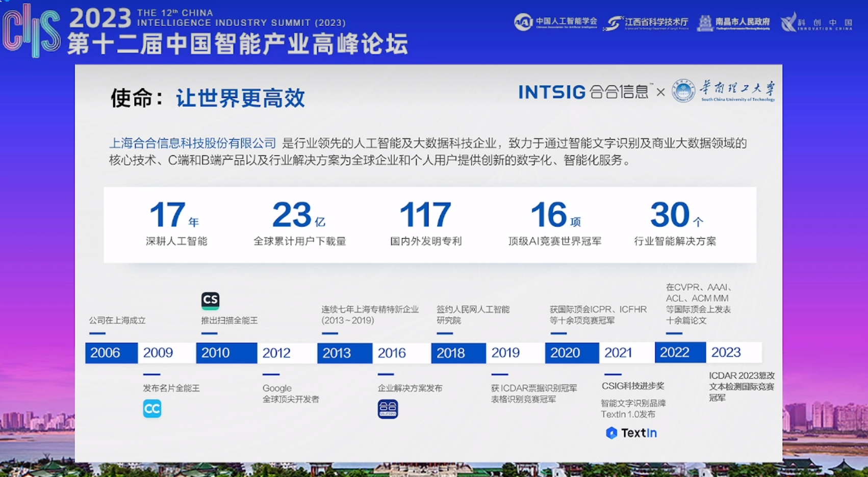Click the TextIn 1.0发布 caption

coord(633,409)
